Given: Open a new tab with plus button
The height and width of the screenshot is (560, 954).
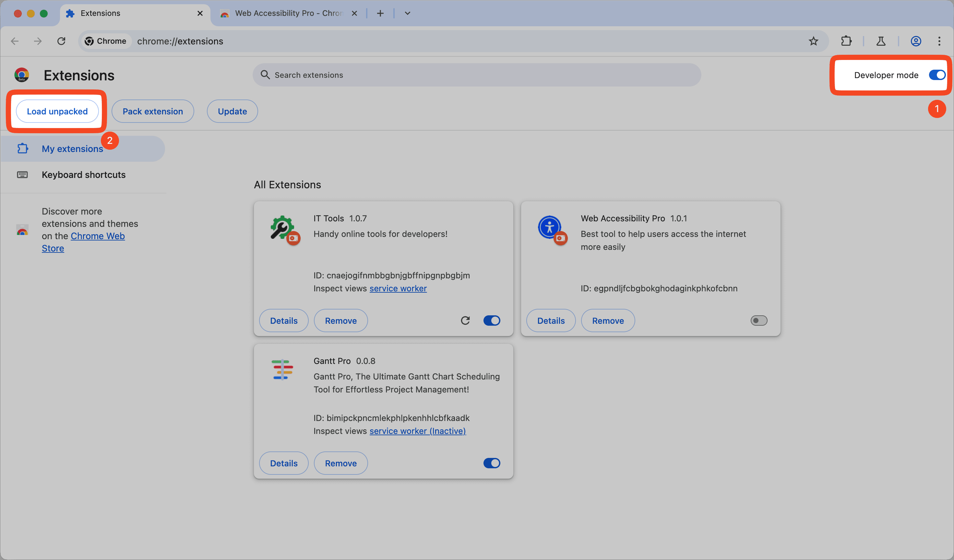Looking at the screenshot, I should [x=380, y=13].
